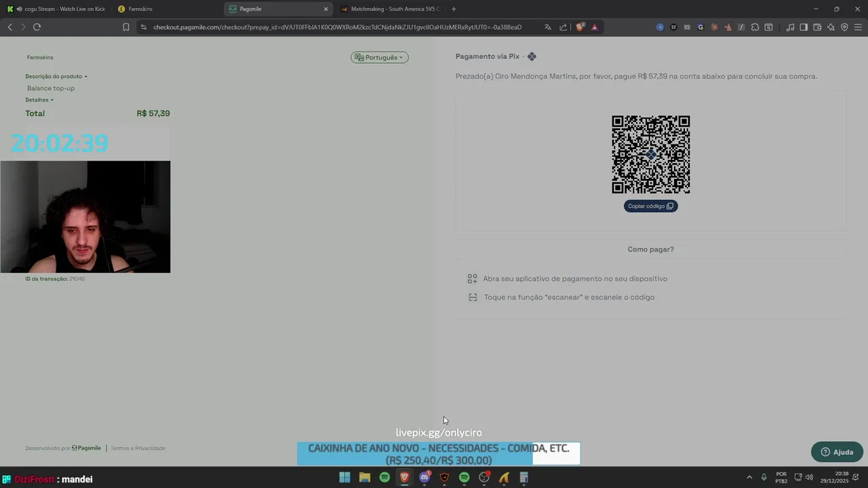
Task: Open the volume tray icon
Action: 809,477
